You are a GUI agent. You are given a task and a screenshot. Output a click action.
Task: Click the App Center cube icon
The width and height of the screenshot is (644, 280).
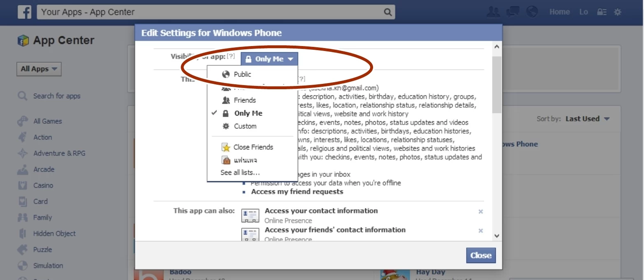click(x=23, y=40)
